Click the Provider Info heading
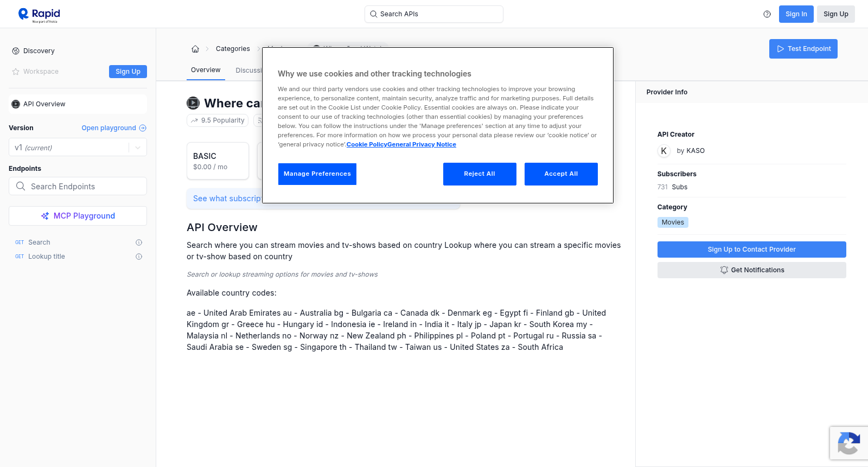The image size is (868, 467). [667, 92]
